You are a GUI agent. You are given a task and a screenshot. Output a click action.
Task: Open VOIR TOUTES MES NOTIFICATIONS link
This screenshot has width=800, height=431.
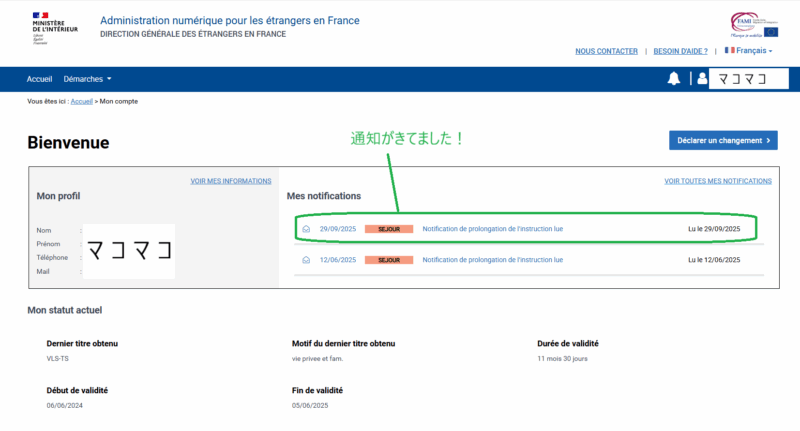click(x=718, y=181)
